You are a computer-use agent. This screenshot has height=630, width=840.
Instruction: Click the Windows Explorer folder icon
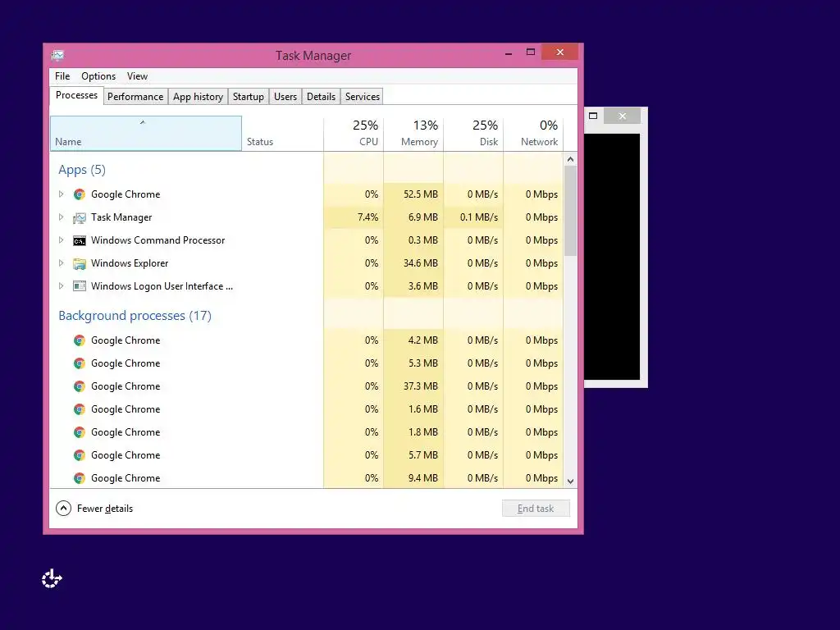[80, 263]
